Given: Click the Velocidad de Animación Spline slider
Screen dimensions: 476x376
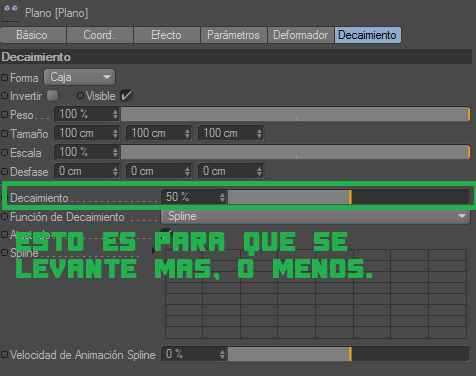Looking at the screenshot, I should 349,354.
